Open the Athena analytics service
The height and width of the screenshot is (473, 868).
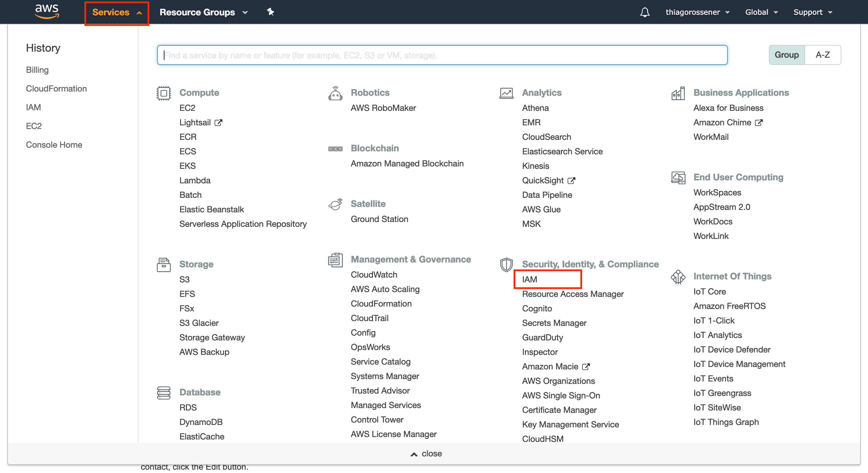coord(536,108)
